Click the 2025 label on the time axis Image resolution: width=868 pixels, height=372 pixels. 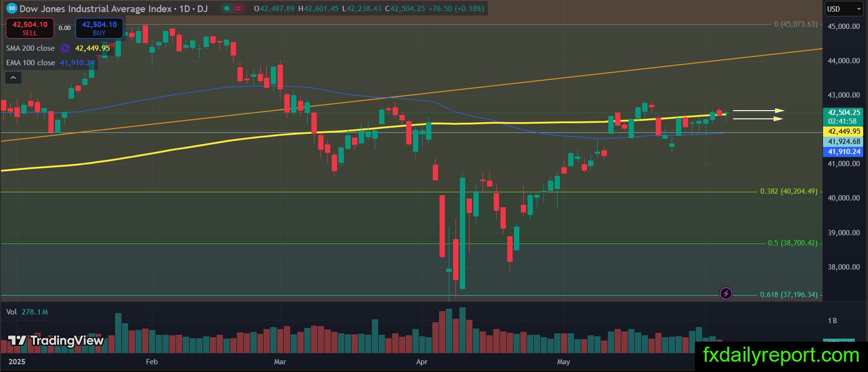pos(17,362)
